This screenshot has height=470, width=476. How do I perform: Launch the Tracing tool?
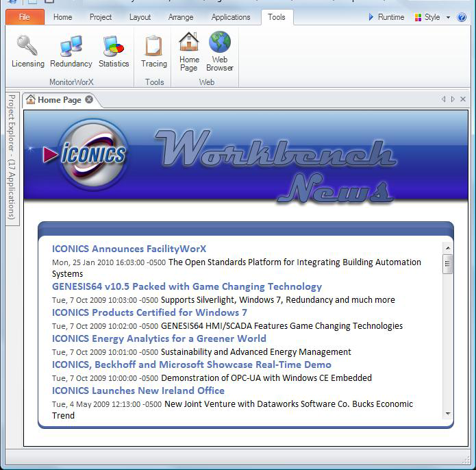154,51
